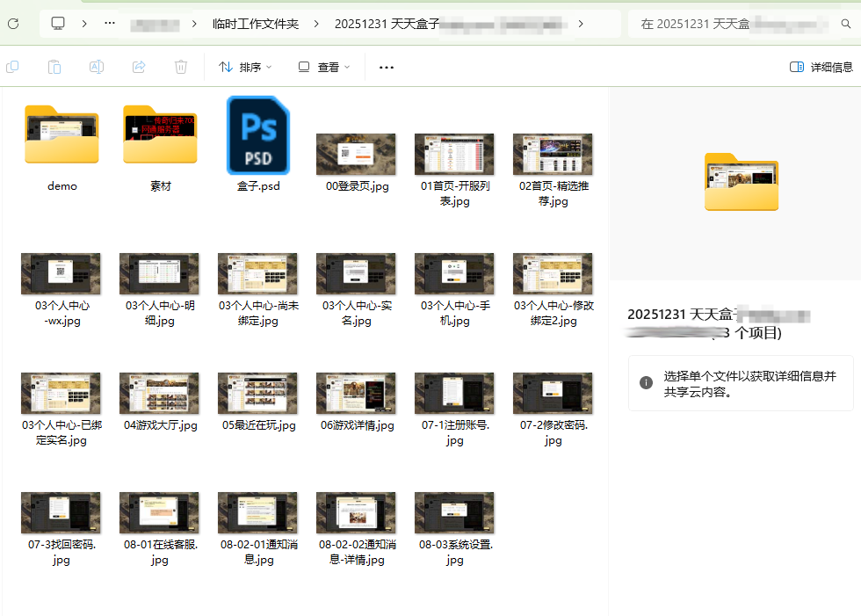Click the Refresh icon near the address bar

(x=12, y=24)
